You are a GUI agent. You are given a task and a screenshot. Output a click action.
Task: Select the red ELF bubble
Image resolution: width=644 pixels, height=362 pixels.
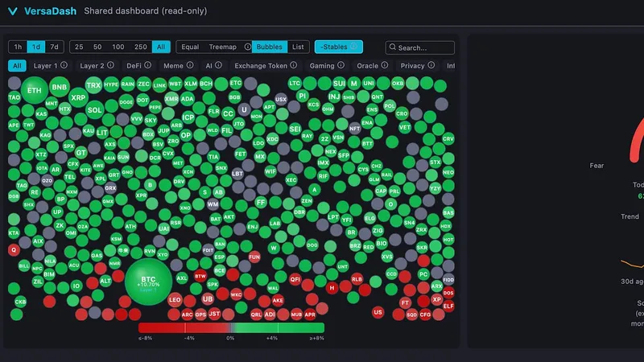coord(448,306)
